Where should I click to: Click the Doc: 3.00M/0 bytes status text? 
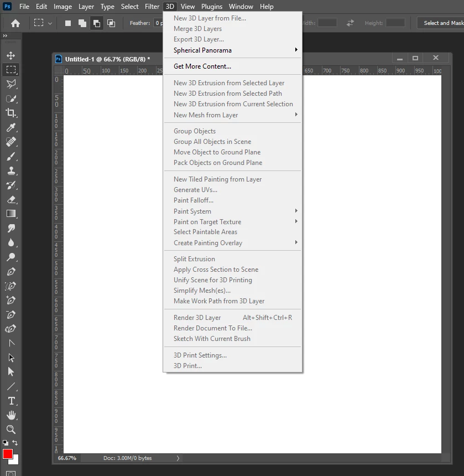click(x=127, y=458)
